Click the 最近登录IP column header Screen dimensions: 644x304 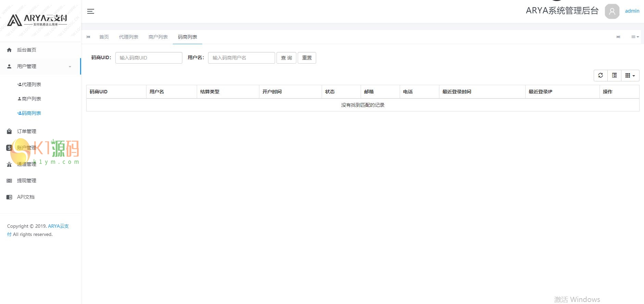563,92
